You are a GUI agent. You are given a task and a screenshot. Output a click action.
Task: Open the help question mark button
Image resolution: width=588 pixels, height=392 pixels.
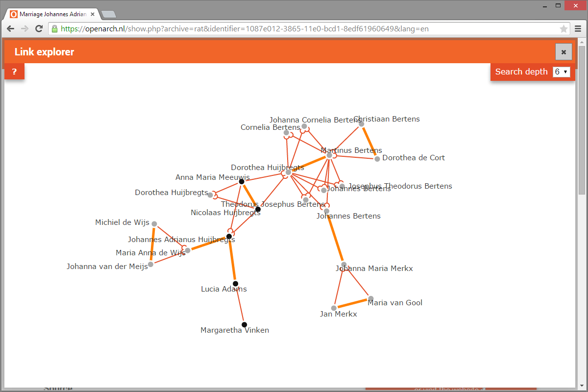click(x=14, y=72)
